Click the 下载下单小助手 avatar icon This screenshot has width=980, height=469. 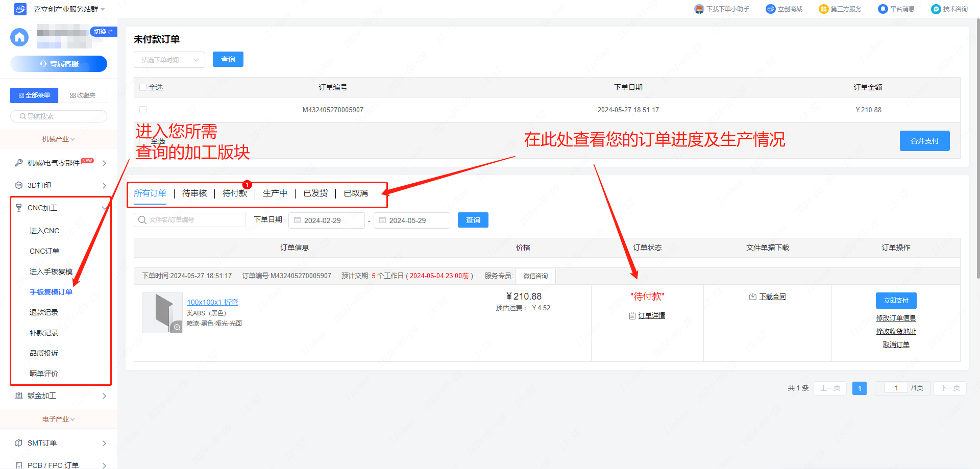pyautogui.click(x=699, y=9)
